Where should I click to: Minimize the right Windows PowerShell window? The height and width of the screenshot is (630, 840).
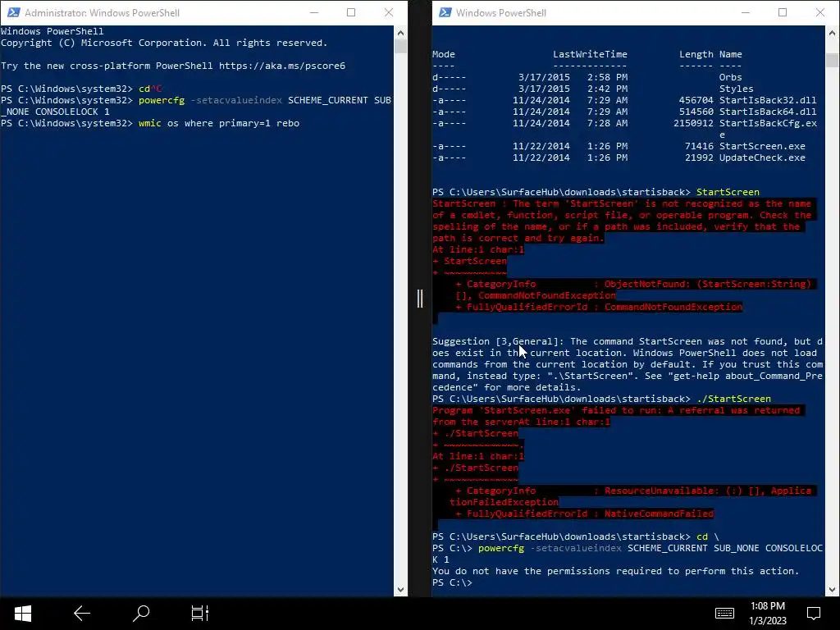(x=746, y=12)
